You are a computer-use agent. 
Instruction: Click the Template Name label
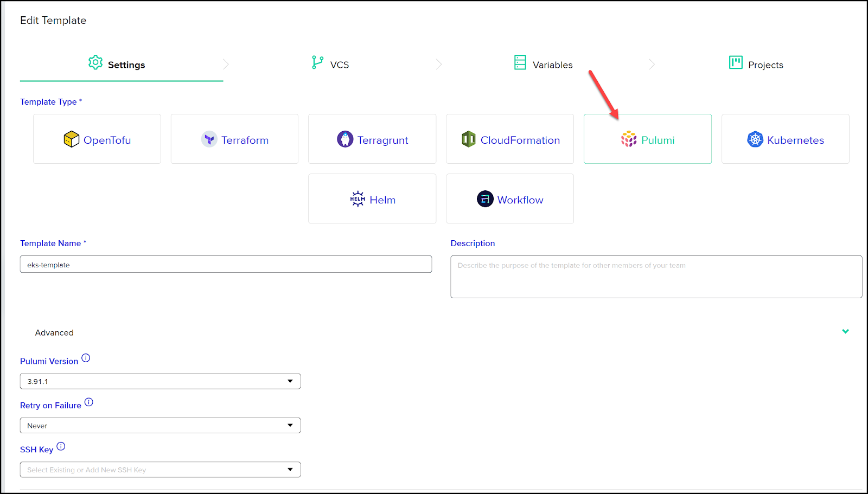pyautogui.click(x=53, y=243)
